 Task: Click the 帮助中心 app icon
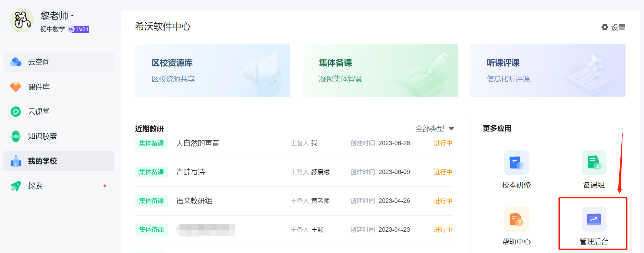[x=517, y=219]
